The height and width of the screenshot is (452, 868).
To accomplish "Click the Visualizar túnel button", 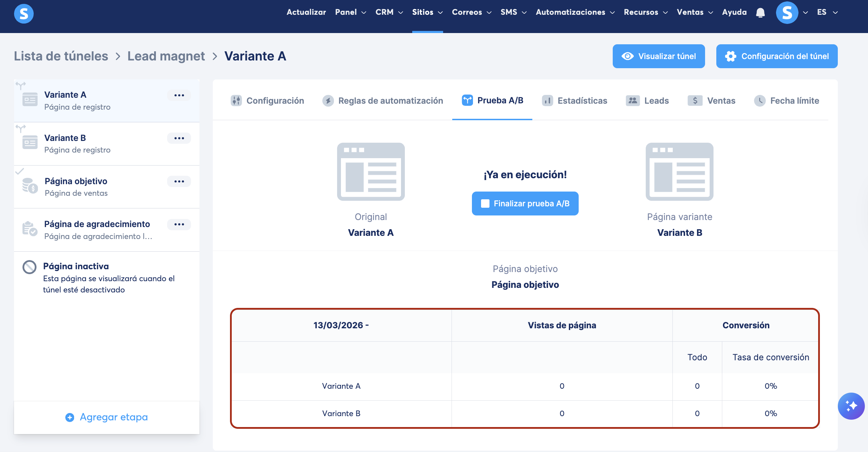I will tap(658, 56).
